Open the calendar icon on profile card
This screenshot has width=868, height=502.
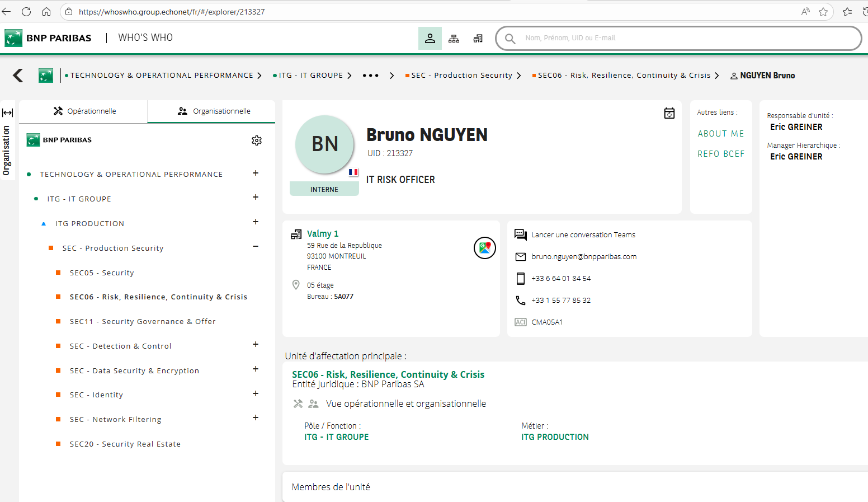click(669, 113)
